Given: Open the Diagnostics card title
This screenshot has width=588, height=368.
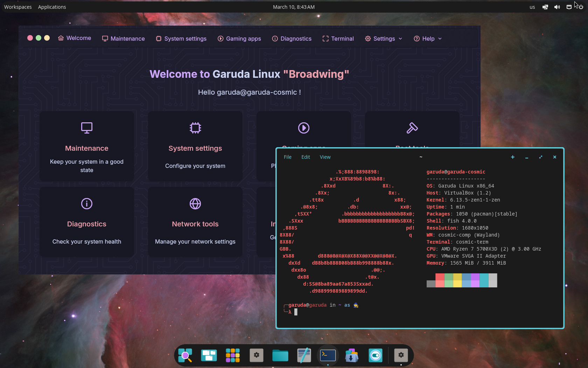Looking at the screenshot, I should coord(87,224).
